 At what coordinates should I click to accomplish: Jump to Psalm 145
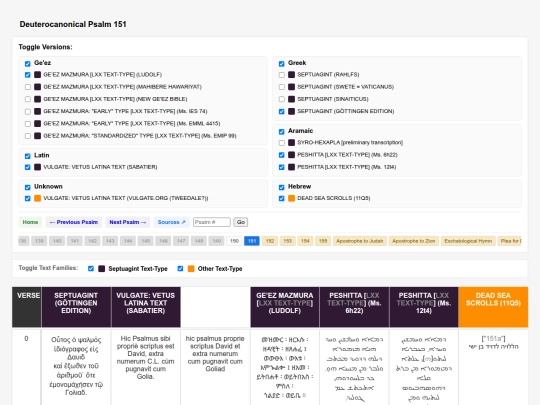[146, 241]
